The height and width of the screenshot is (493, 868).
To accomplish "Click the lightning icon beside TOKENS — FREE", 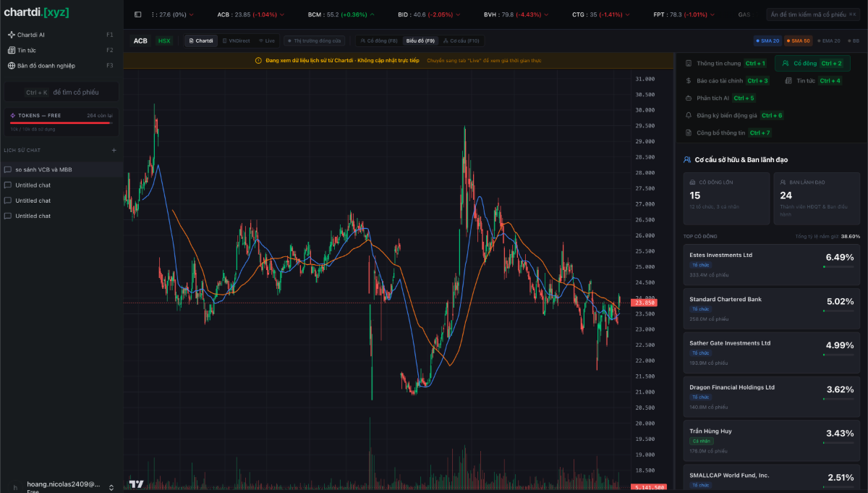I will point(13,115).
